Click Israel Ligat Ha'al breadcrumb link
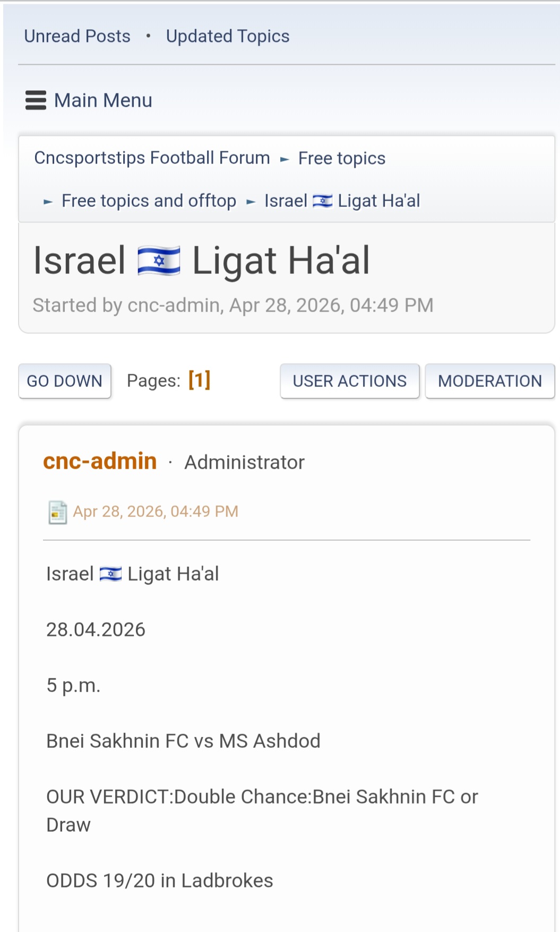 point(342,201)
